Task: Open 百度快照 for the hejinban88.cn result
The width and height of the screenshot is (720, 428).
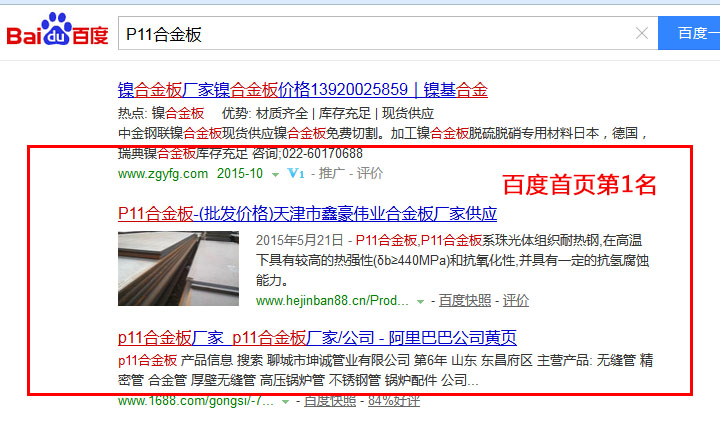Action: [464, 300]
